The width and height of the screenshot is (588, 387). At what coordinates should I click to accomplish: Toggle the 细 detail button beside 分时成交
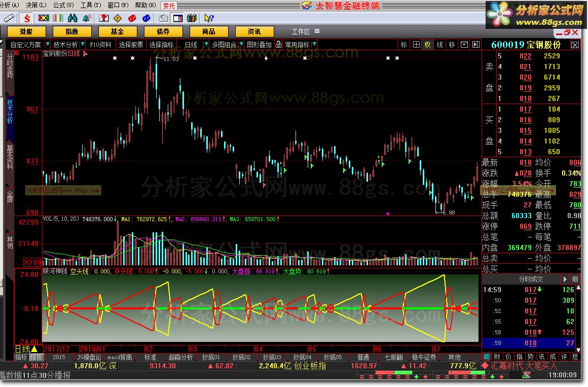(x=575, y=279)
